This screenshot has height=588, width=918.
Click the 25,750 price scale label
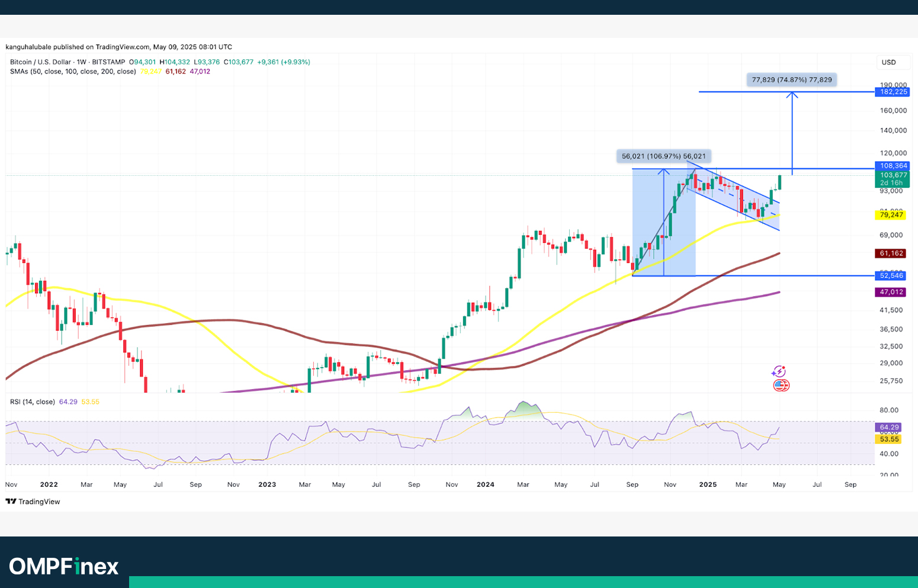(891, 381)
